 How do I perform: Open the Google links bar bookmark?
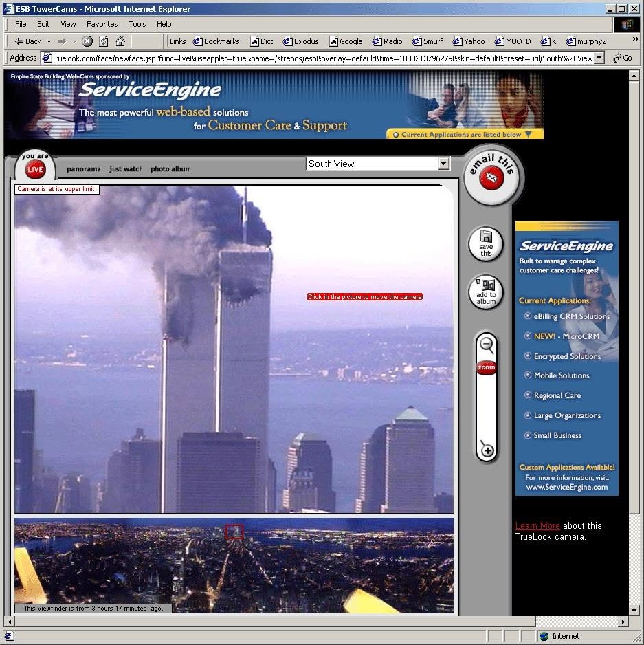[346, 41]
